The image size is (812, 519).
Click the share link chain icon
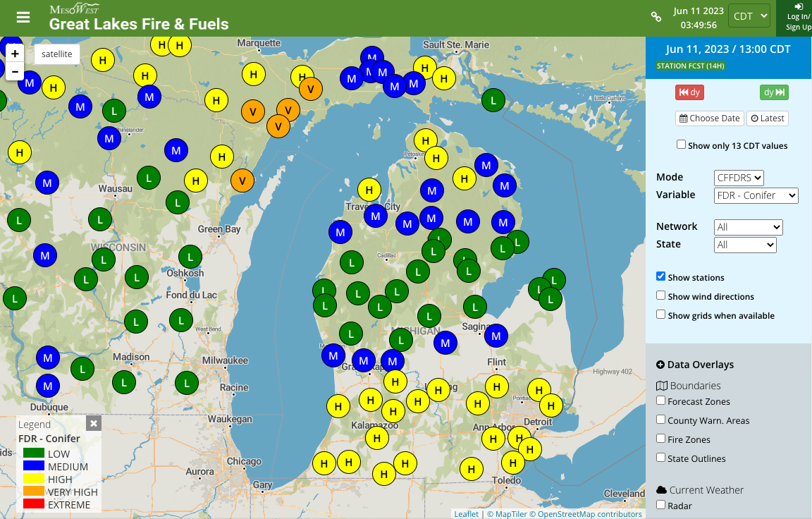656,17
